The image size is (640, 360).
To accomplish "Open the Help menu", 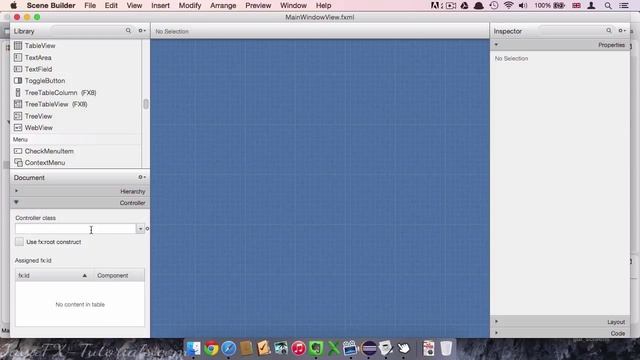I will (x=323, y=6).
